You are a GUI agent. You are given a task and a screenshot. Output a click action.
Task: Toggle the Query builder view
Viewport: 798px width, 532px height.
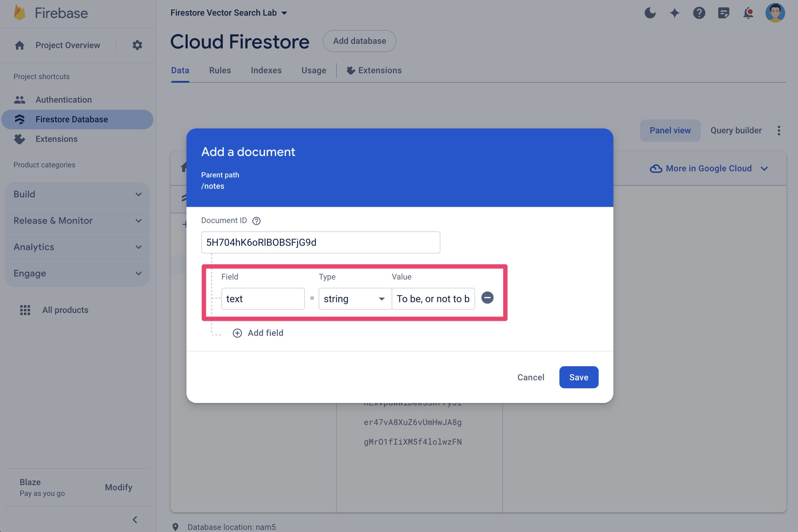tap(736, 130)
